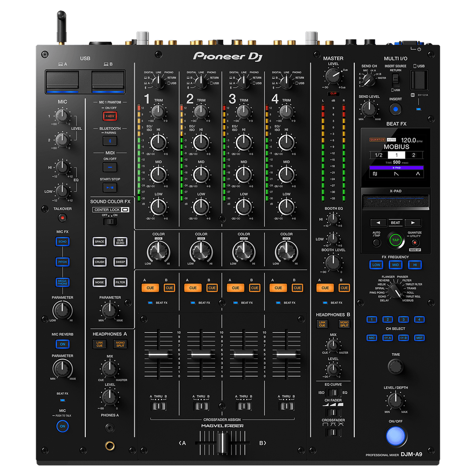Flip the CENTER LOCK off/on switch
Viewport: 476px width, 476px height.
pos(110,221)
